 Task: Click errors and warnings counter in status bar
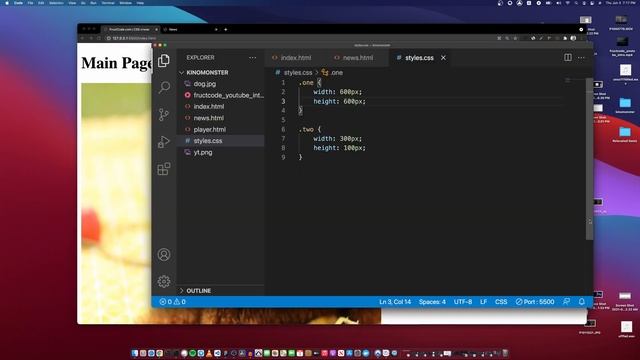172,302
